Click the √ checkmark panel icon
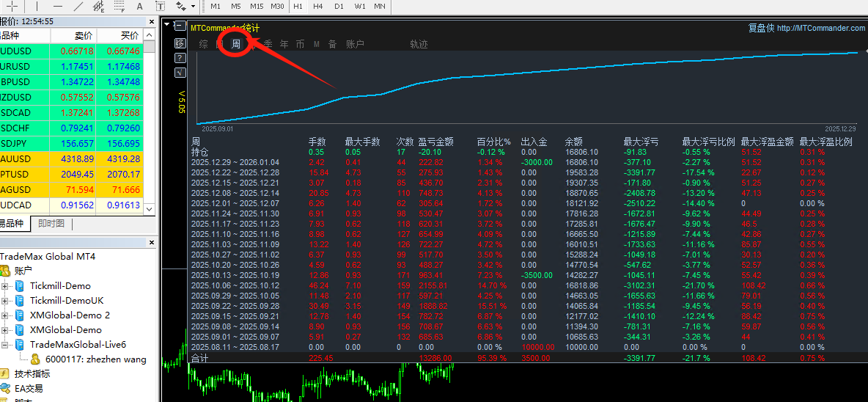868x402 pixels. click(x=180, y=73)
